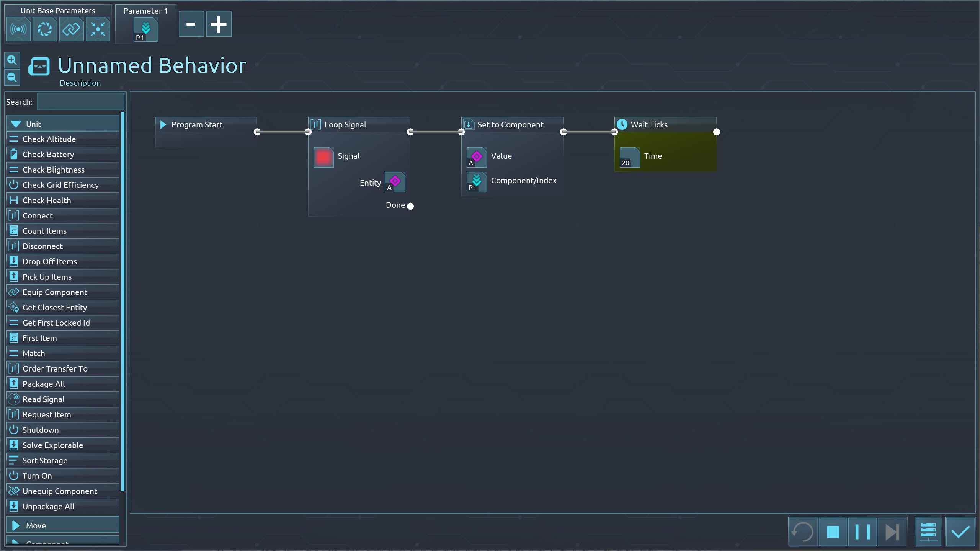Click the signal broadcast base parameter icon

18,29
